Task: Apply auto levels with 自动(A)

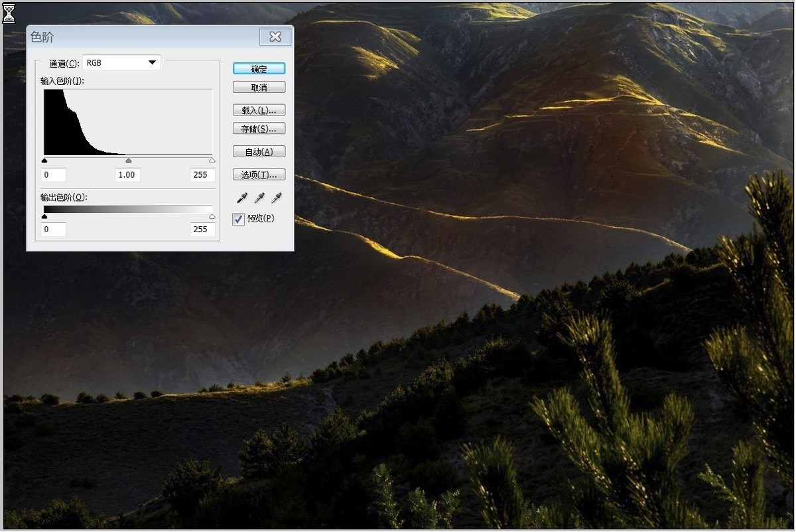Action: [259, 152]
